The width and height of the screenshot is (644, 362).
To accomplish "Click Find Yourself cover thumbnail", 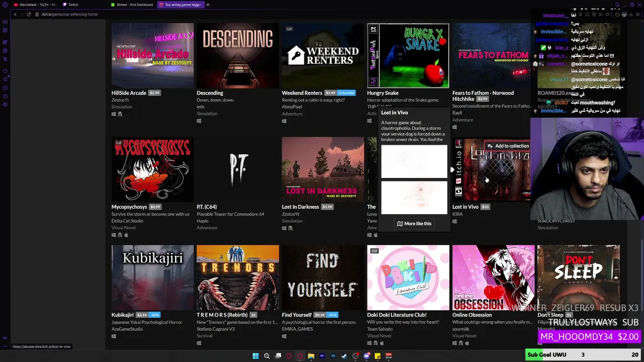I will click(323, 278).
